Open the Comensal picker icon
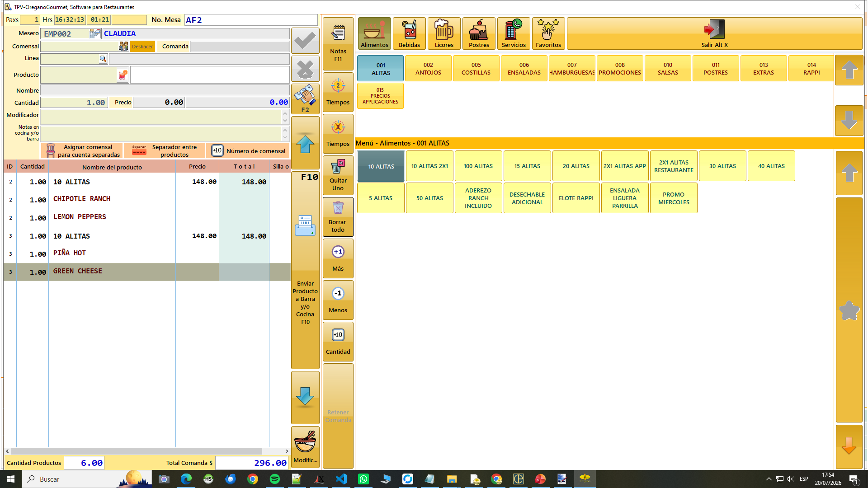Image resolution: width=868 pixels, height=488 pixels. coord(123,46)
